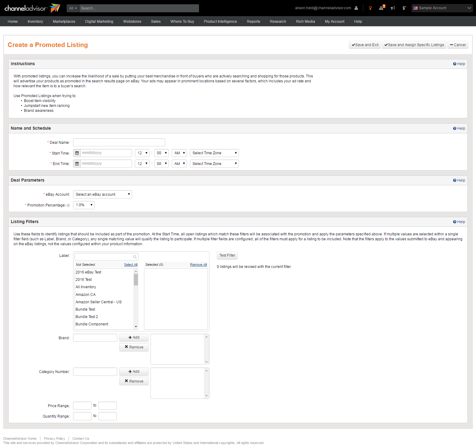The height and width of the screenshot is (448, 476).
Task: Open the Where To Buy menu
Action: [182, 22]
